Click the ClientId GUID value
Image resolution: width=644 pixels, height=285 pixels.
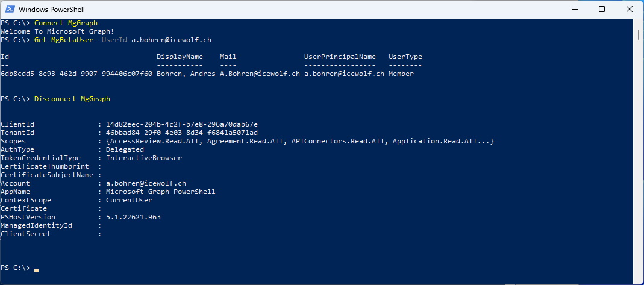click(x=182, y=124)
